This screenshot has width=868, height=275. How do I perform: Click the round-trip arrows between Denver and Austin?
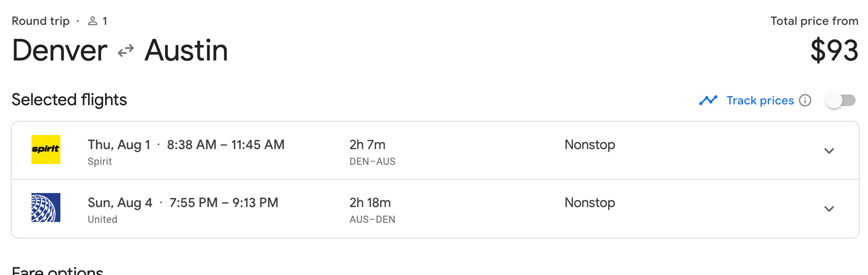coord(126,51)
